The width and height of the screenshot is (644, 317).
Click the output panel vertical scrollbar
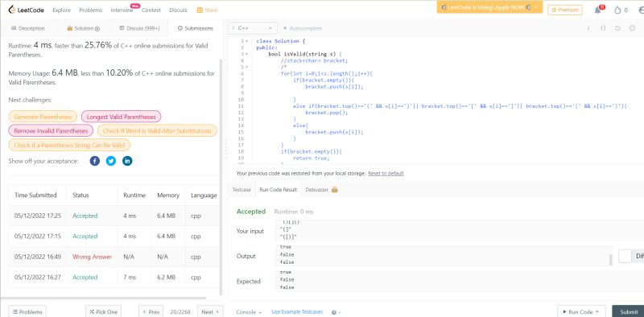pyautogui.click(x=610, y=260)
